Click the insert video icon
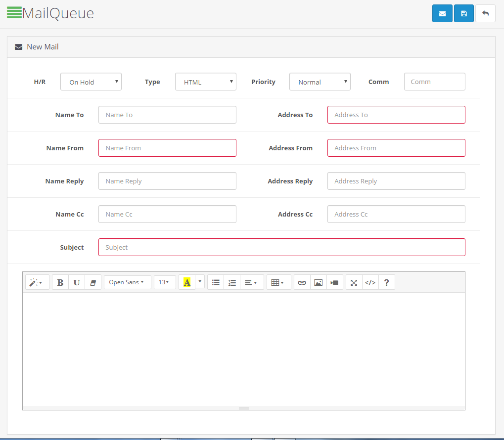Screen dimensions: 504x440 pyautogui.click(x=335, y=282)
